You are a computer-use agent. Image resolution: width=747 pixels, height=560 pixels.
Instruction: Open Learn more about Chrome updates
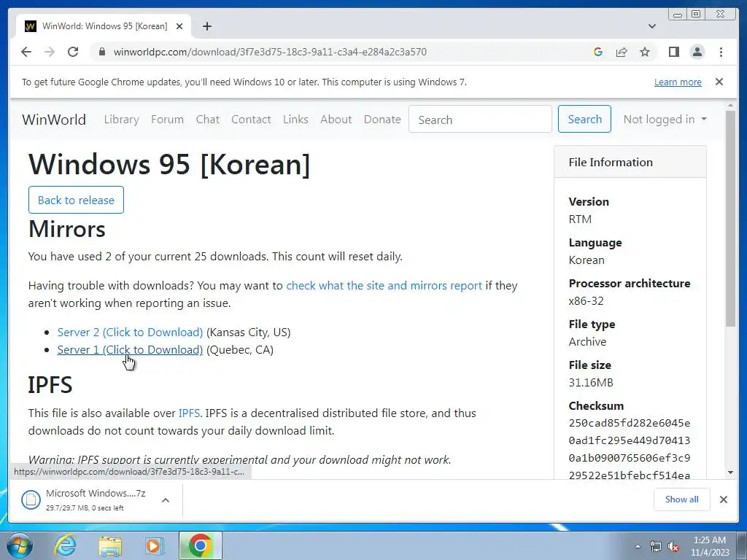coord(678,82)
